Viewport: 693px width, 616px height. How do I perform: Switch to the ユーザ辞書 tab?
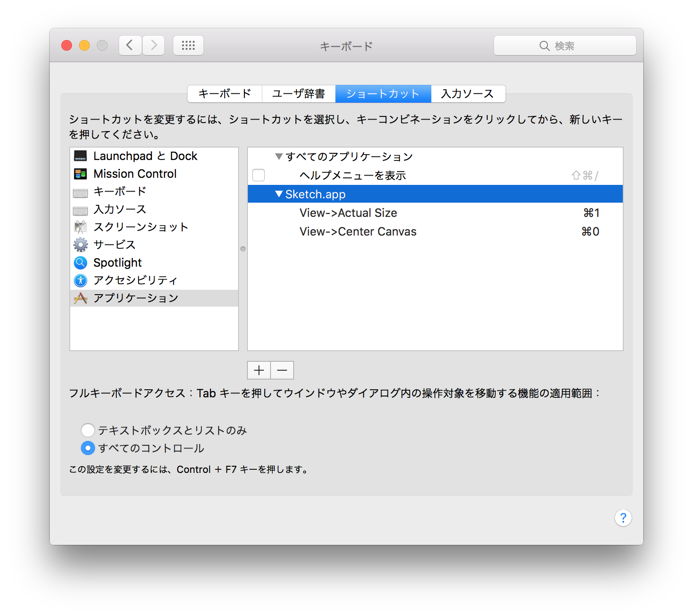[299, 94]
